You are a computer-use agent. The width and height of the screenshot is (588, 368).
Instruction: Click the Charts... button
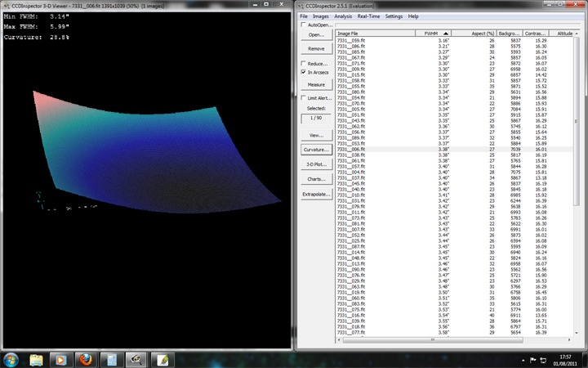tap(317, 179)
